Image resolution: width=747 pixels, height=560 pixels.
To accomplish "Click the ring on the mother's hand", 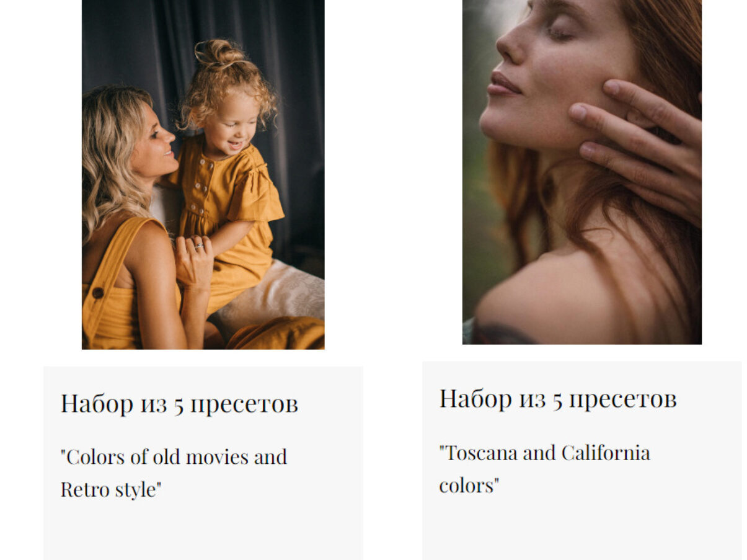I will tap(198, 246).
